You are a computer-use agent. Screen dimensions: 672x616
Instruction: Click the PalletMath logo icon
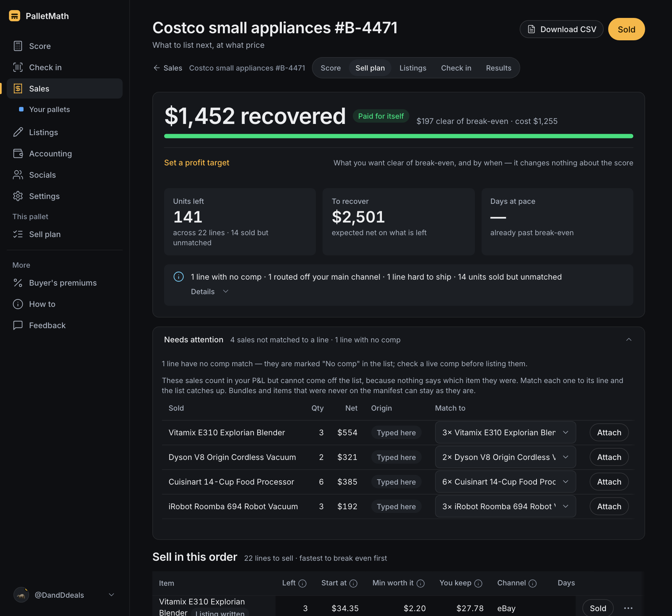15,16
